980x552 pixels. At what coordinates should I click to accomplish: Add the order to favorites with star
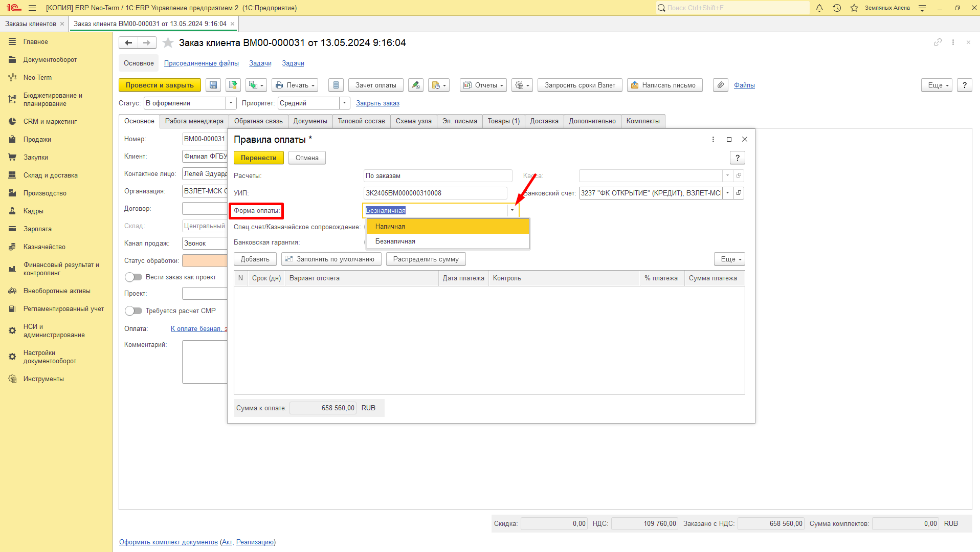pos(168,43)
